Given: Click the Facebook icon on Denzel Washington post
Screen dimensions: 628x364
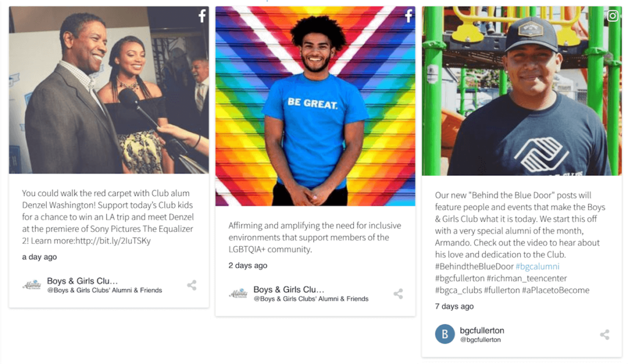Looking at the screenshot, I should (202, 16).
